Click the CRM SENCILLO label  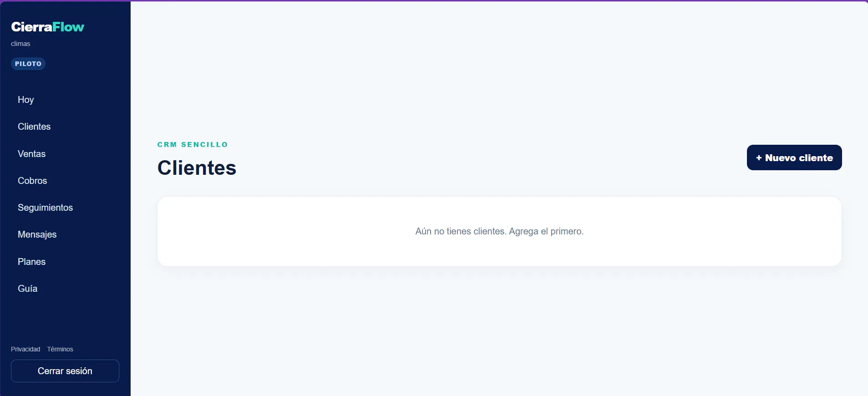193,144
